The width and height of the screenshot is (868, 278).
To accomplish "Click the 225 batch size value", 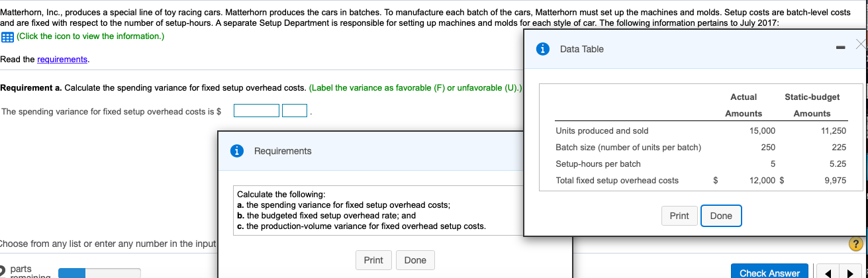I will [x=839, y=147].
